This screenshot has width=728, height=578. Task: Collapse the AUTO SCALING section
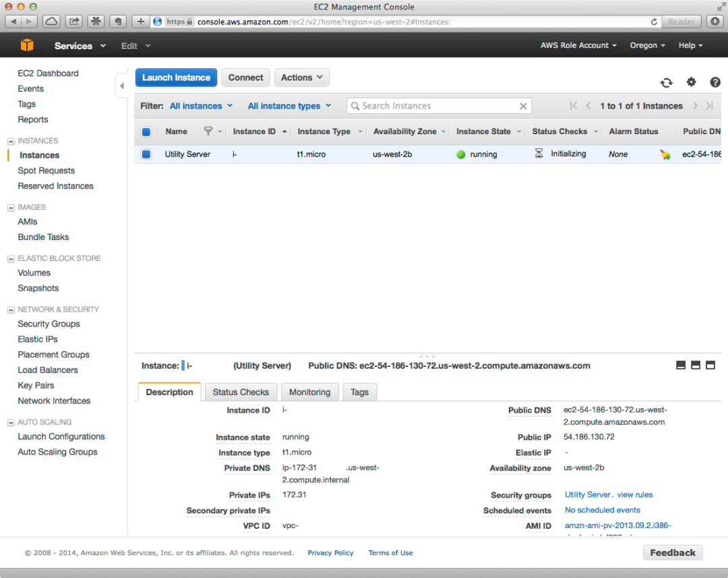click(x=11, y=423)
